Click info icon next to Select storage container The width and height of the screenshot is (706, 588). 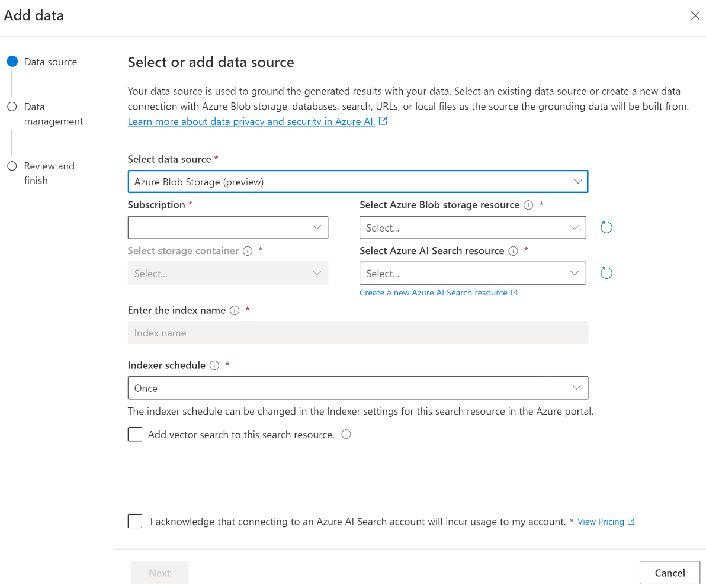click(x=248, y=251)
